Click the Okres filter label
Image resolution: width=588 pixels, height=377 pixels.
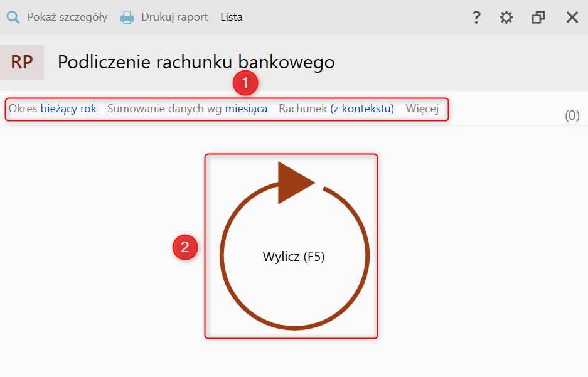click(23, 109)
